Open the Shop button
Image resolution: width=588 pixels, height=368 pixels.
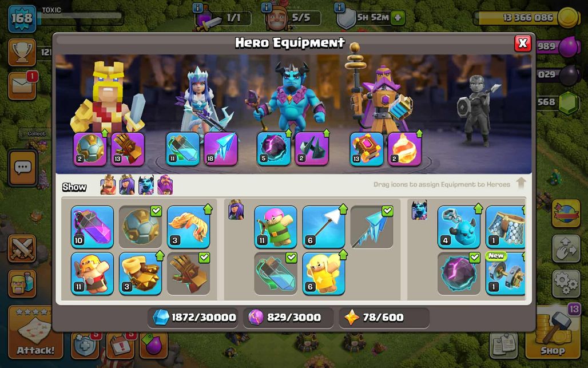pyautogui.click(x=553, y=333)
